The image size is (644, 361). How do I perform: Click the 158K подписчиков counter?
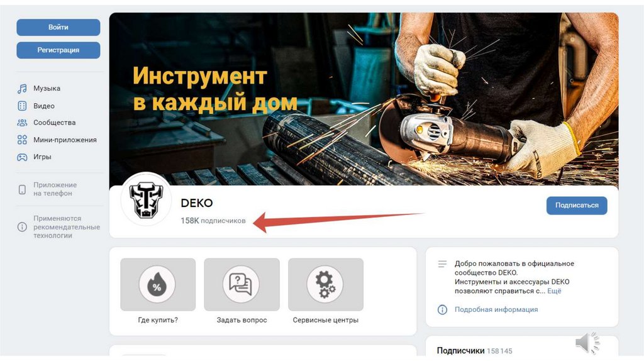click(x=213, y=221)
